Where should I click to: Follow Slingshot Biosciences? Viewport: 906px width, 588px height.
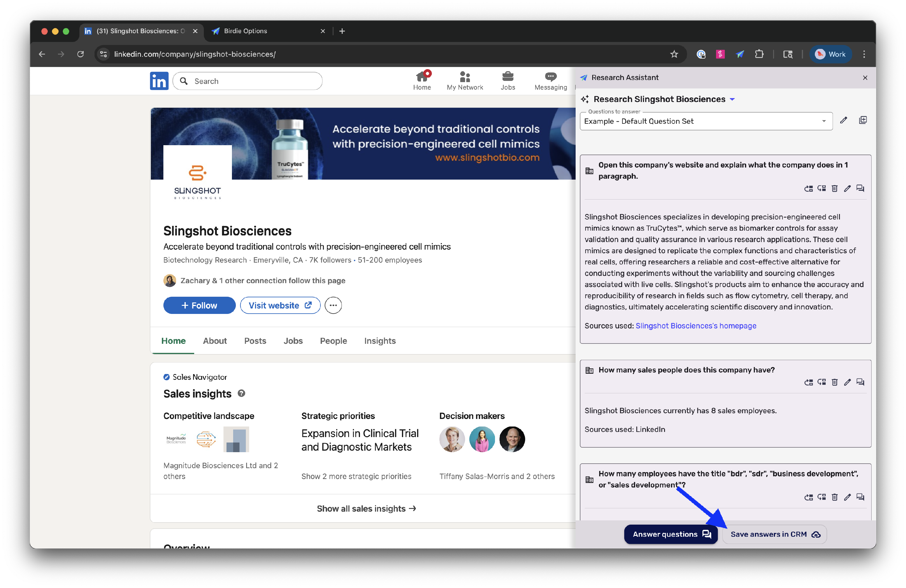[200, 305]
